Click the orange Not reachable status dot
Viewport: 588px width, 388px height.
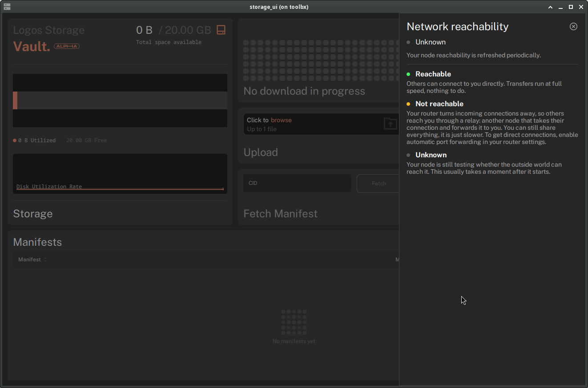(x=408, y=104)
